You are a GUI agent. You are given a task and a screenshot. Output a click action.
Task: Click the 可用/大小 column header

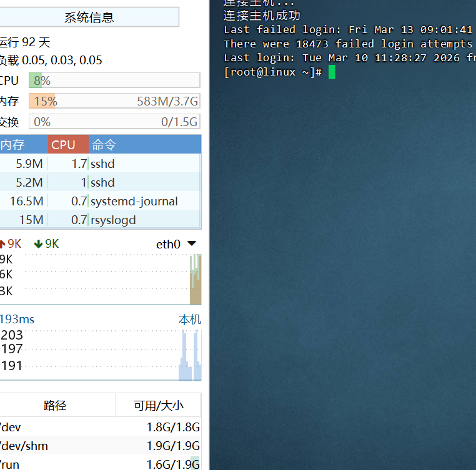[x=159, y=405]
